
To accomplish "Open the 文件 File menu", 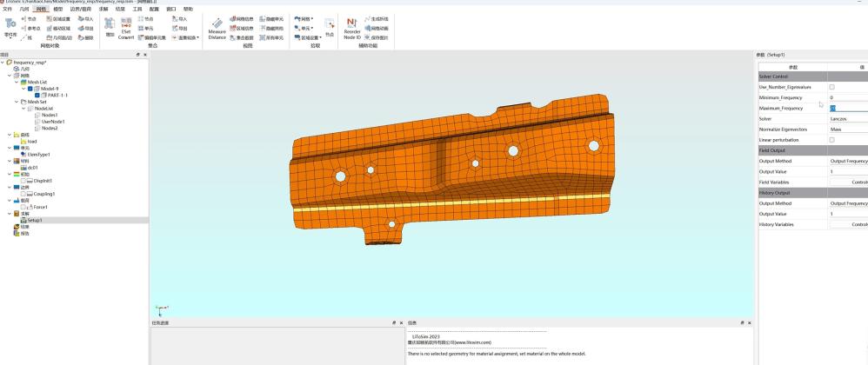I will [x=7, y=9].
